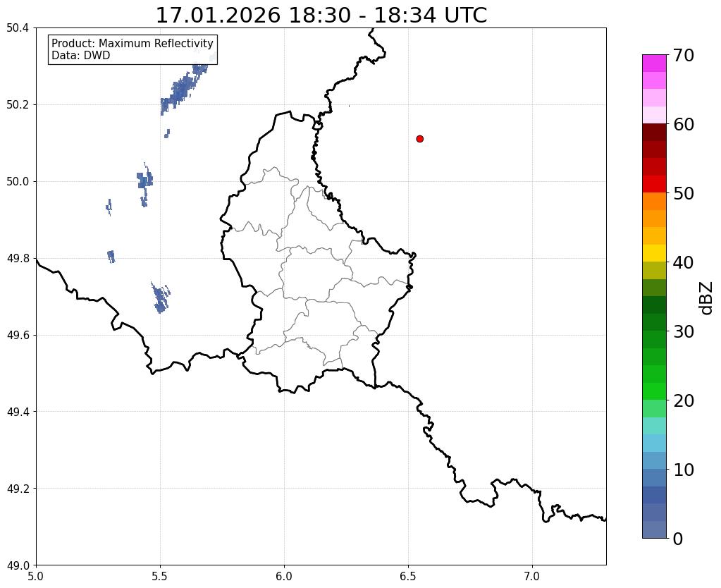Click the 'Product: Maximum Reflectivity' legend text

133,43
